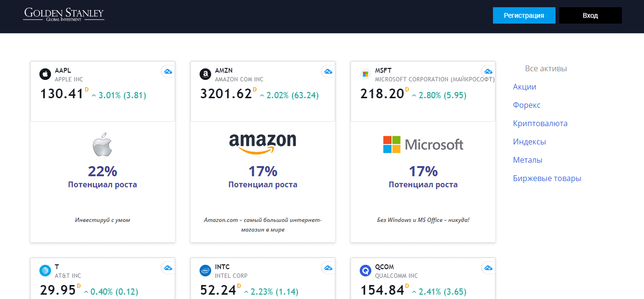This screenshot has width=644, height=299.
Task: Click the AT&T globe icon on the T card
Action: tap(44, 270)
